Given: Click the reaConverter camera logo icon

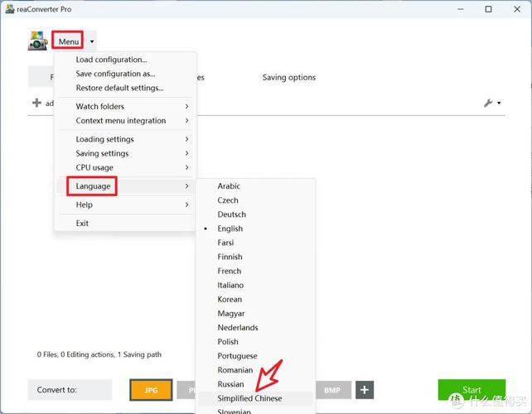Looking at the screenshot, I should tap(37, 41).
